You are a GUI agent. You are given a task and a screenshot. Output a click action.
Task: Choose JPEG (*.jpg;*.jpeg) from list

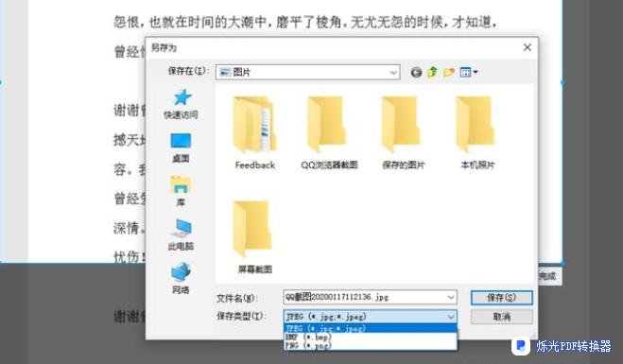click(x=371, y=328)
